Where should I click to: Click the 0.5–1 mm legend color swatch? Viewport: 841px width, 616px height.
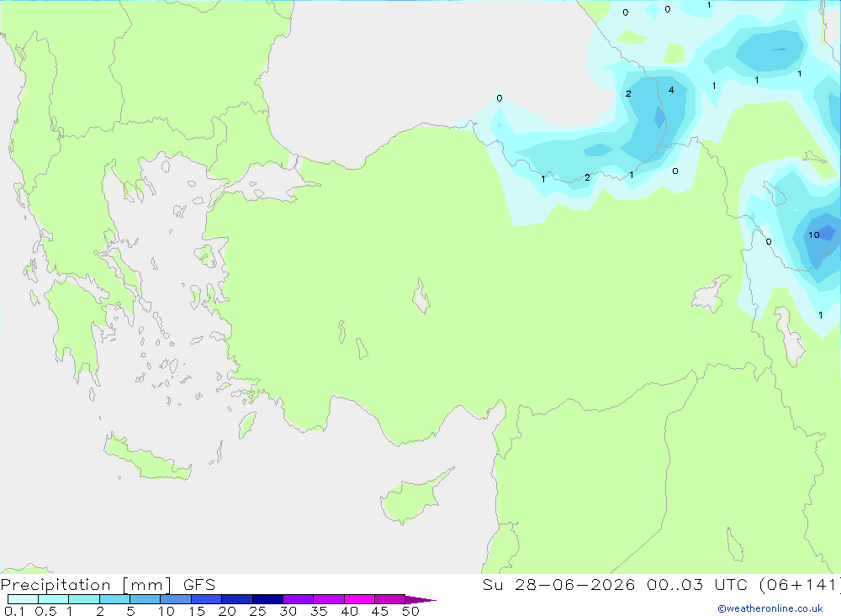[53, 599]
